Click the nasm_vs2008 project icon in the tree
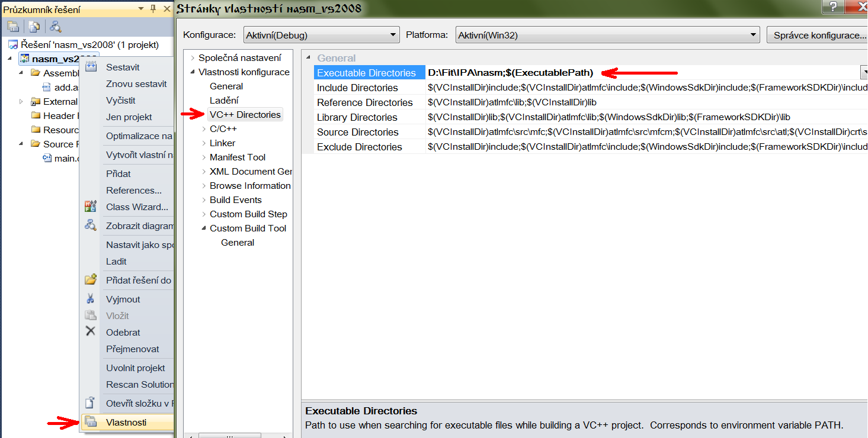Screen dimensions: 868x438 click(25, 59)
